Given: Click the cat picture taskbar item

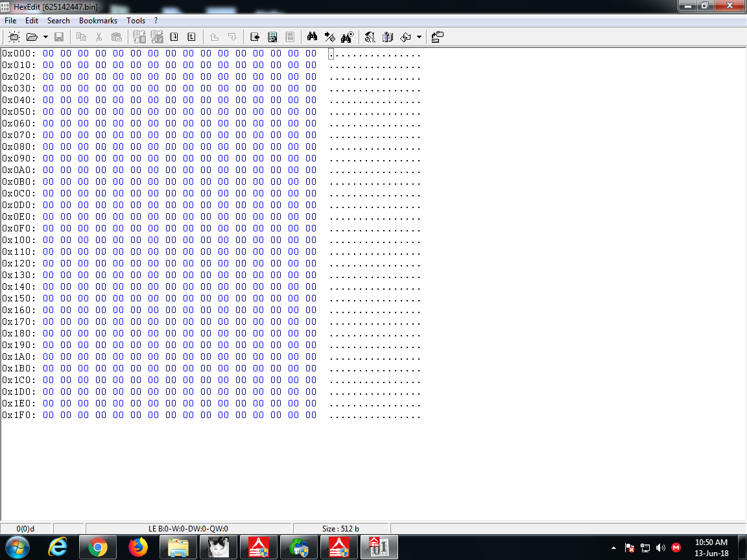Looking at the screenshot, I should 218,547.
